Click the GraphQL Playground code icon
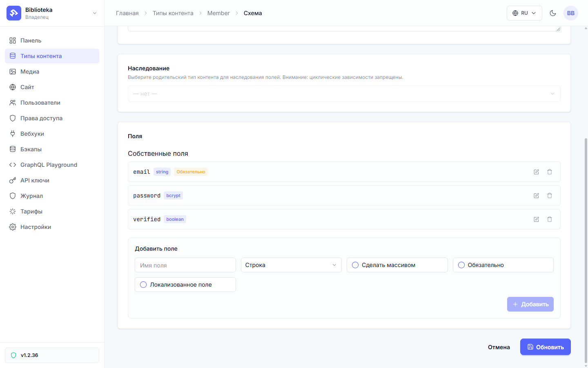Viewport: 588px width, 368px height. tap(13, 165)
